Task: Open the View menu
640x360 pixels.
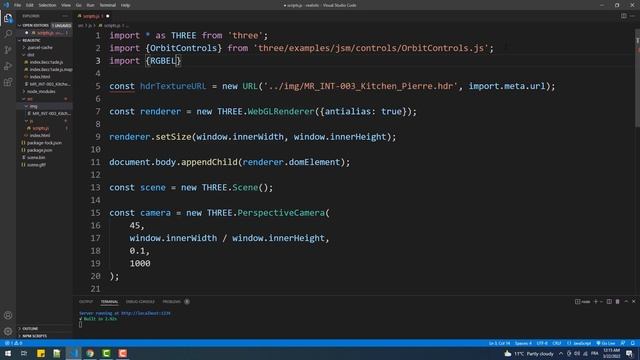Action: tap(66, 5)
